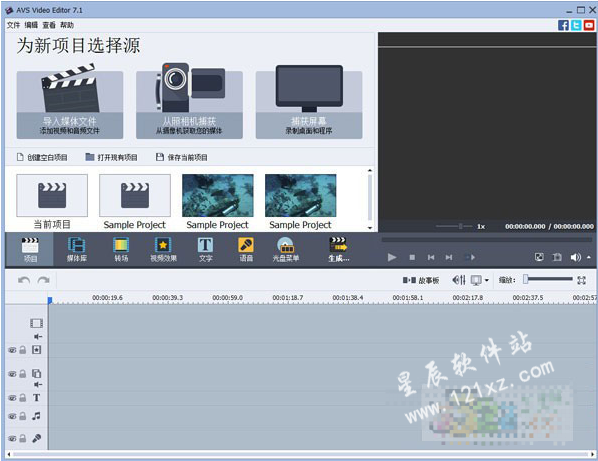This screenshot has width=598, height=461.
Task: Click the Redo arrow
Action: point(43,280)
